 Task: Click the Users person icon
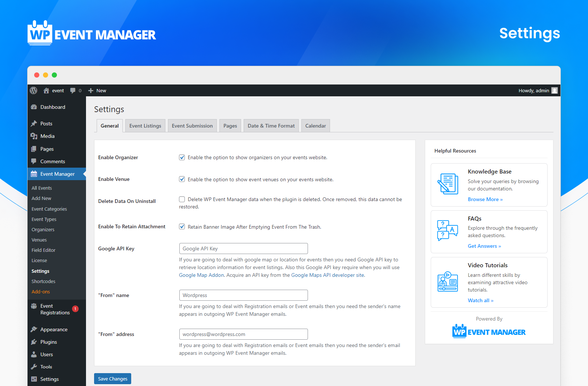(x=34, y=354)
